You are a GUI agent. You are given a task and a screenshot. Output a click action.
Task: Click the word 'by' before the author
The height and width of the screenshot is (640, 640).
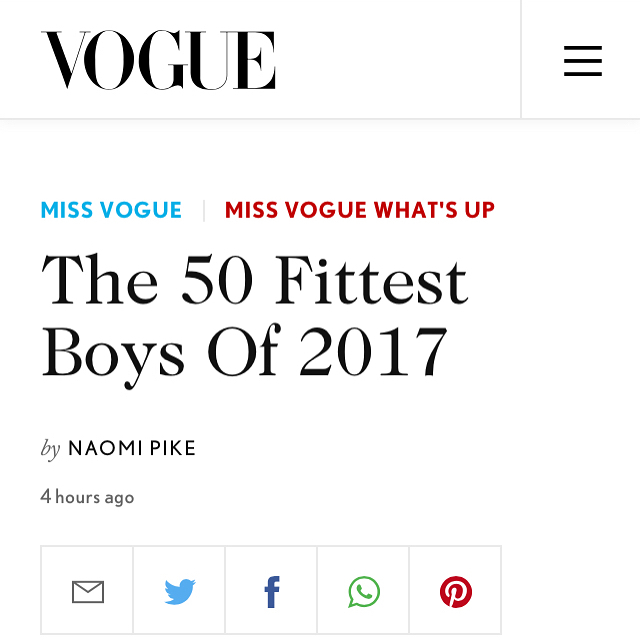(50, 449)
